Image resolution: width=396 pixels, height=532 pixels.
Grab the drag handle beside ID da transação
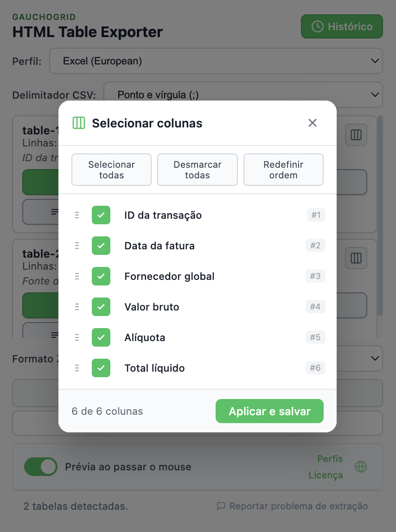(x=77, y=215)
